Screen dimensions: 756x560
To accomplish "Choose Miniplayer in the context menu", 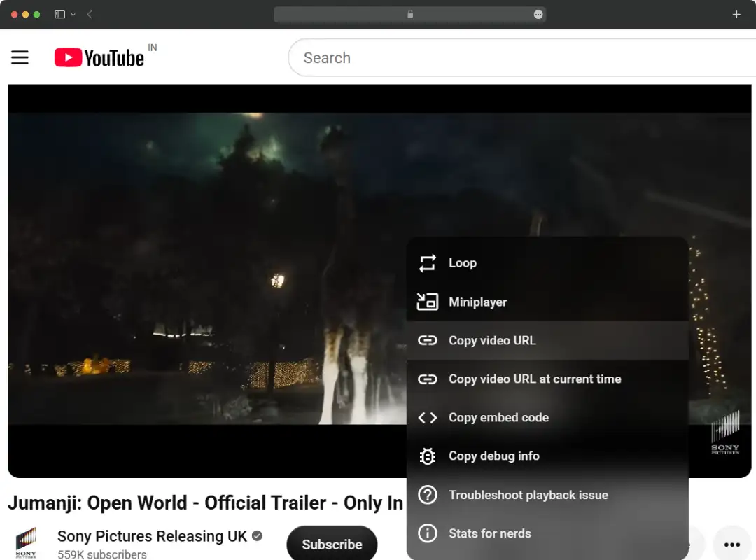I will click(x=547, y=302).
